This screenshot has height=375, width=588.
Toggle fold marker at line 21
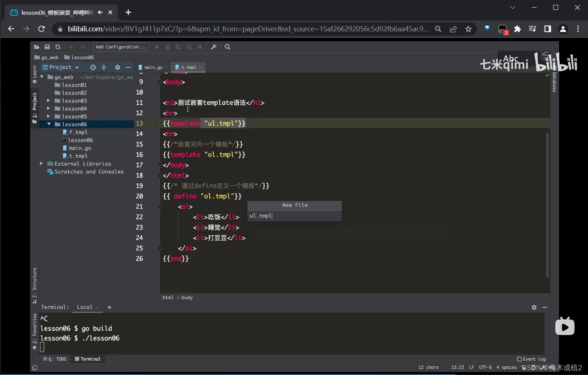(159, 207)
